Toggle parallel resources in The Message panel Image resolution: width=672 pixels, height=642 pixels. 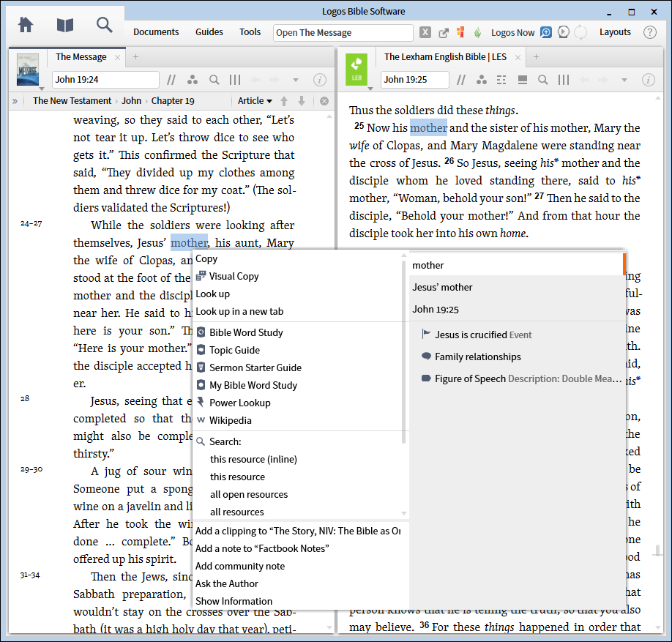click(x=192, y=80)
